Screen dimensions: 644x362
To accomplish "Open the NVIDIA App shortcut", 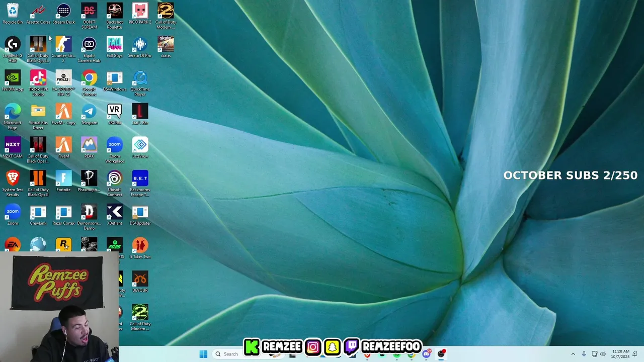I will 13,81.
